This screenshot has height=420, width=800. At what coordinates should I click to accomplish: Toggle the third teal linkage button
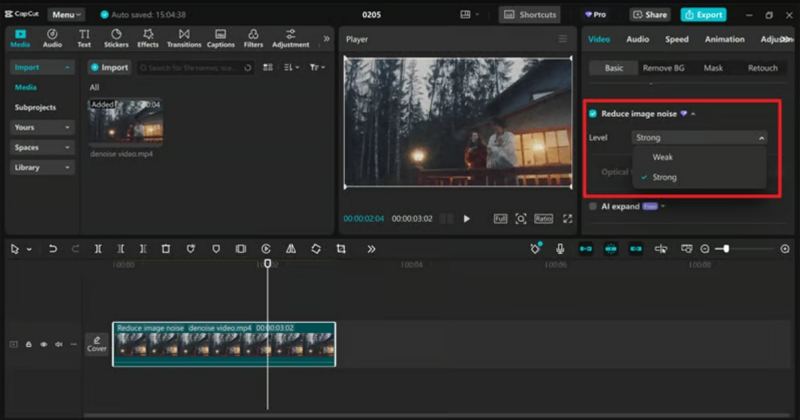(636, 249)
